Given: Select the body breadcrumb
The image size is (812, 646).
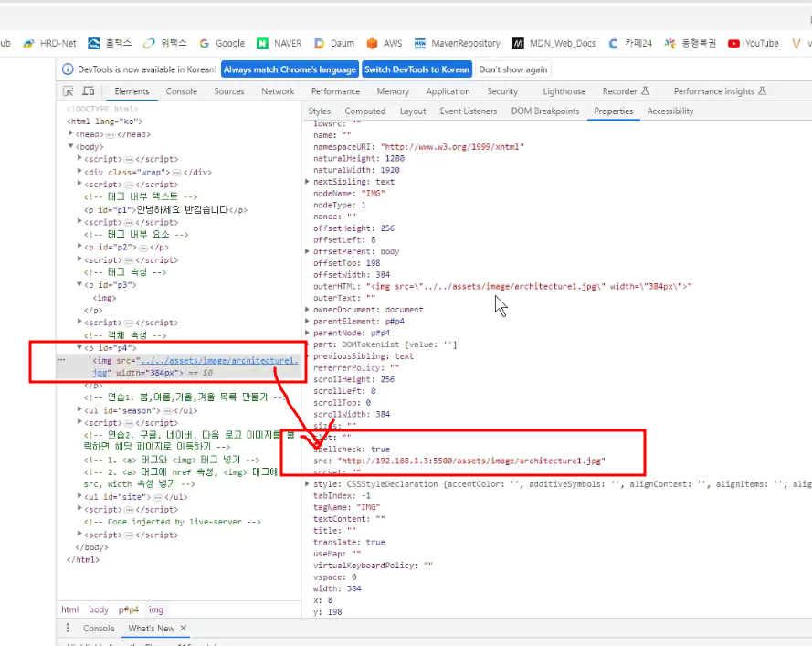Looking at the screenshot, I should 99,609.
